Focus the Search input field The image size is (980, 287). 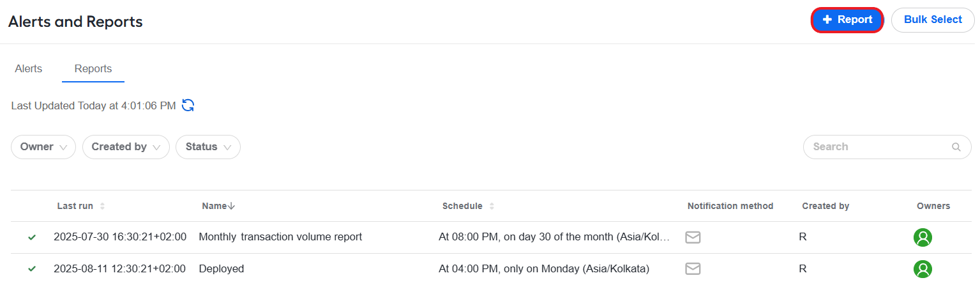[887, 147]
